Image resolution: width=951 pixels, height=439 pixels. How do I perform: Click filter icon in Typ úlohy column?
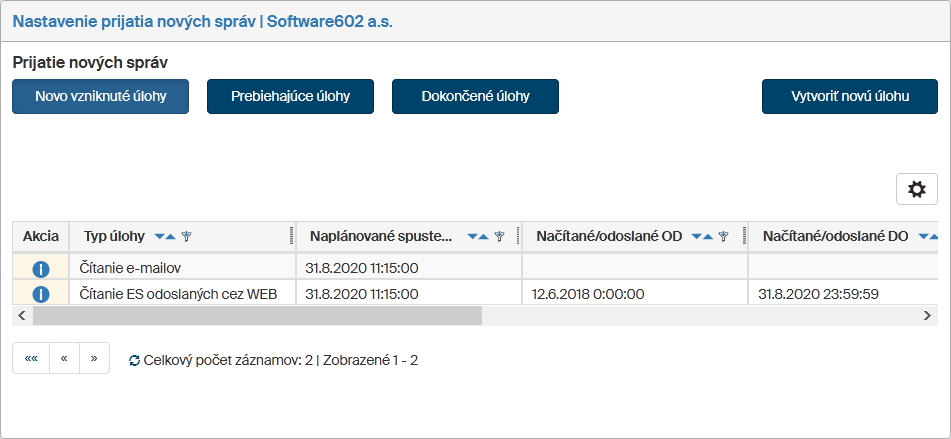[x=186, y=237]
